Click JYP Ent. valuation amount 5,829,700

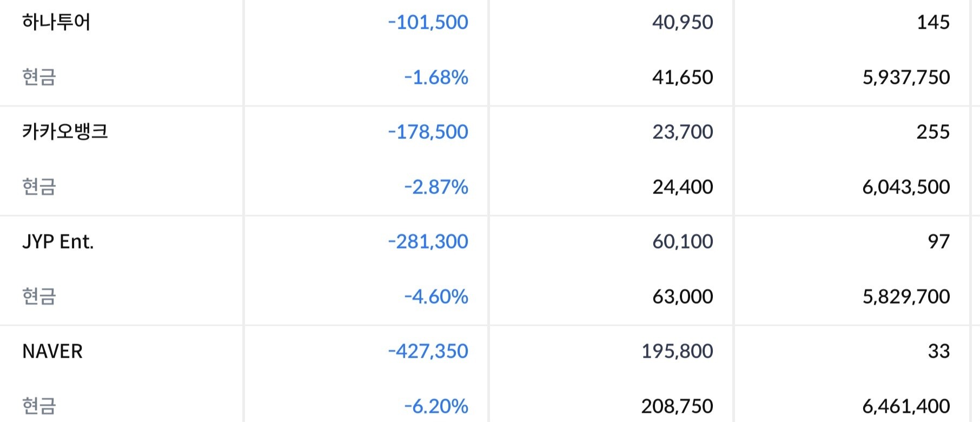click(906, 297)
